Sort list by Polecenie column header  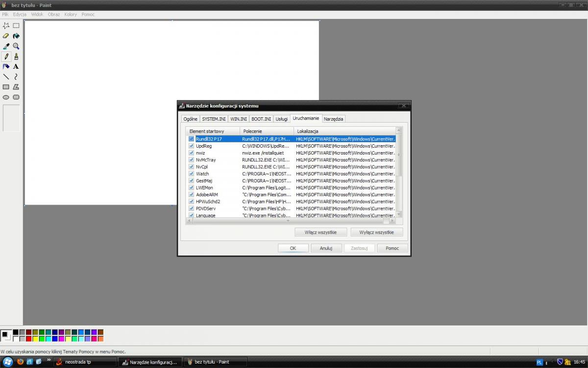[267, 131]
